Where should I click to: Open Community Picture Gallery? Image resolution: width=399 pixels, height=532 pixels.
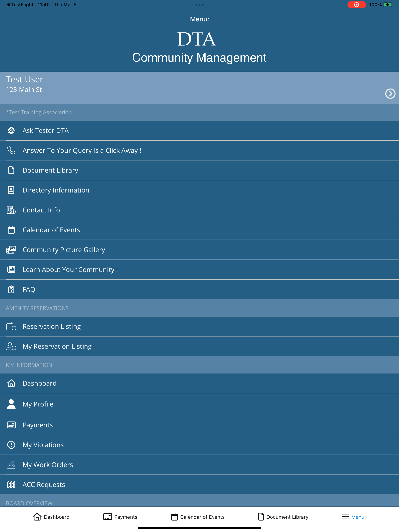coord(199,250)
